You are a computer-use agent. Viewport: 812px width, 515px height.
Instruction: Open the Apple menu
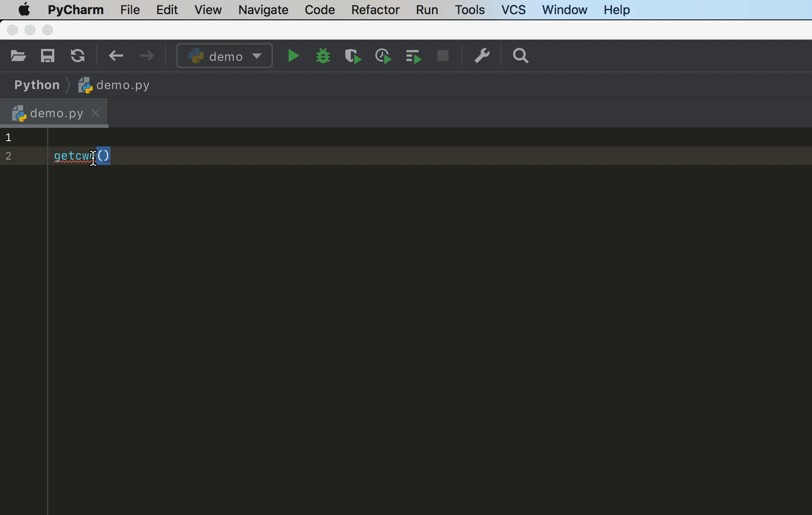[24, 9]
